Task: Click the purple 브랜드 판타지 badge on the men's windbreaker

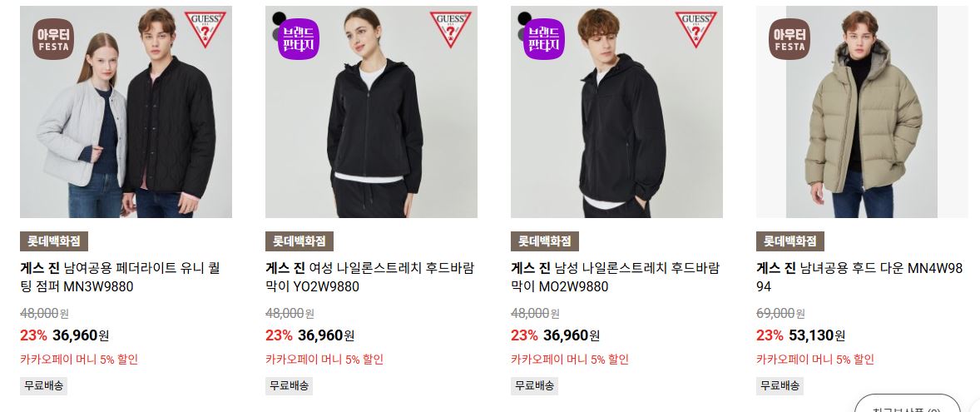Action: (544, 39)
